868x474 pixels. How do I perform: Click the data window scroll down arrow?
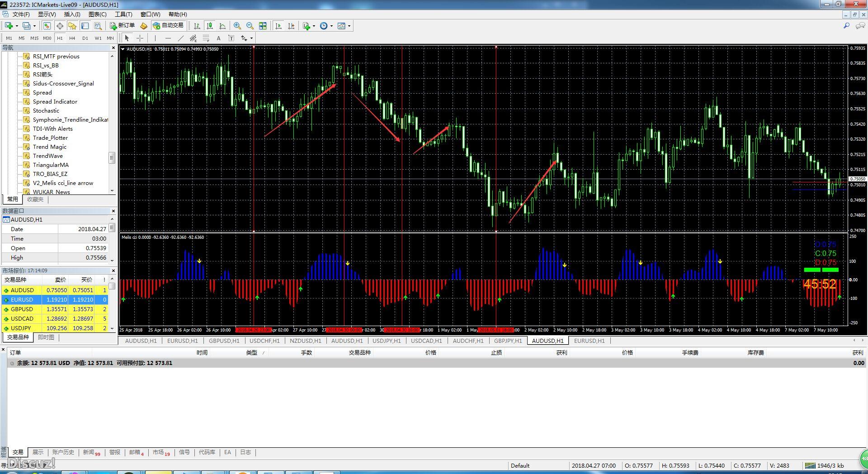(x=112, y=260)
